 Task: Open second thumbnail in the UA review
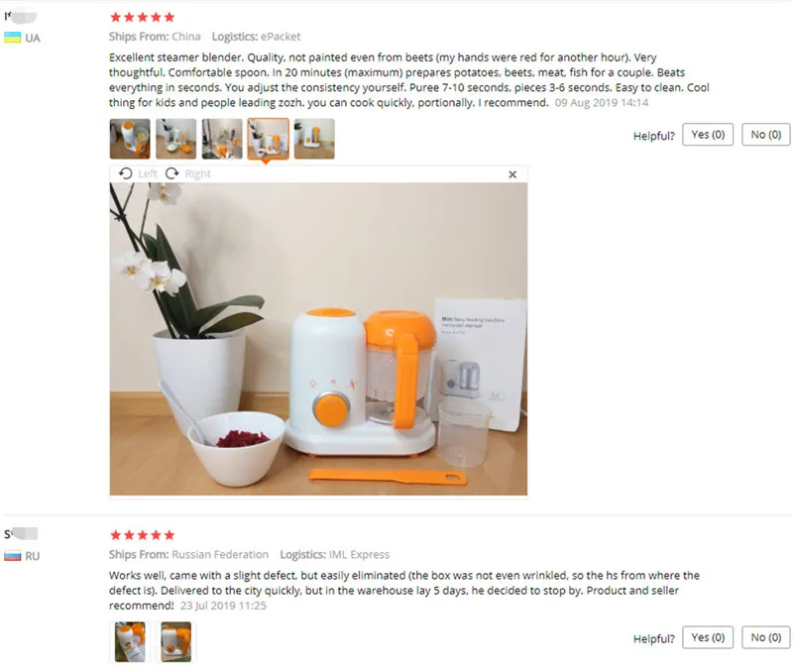(176, 139)
